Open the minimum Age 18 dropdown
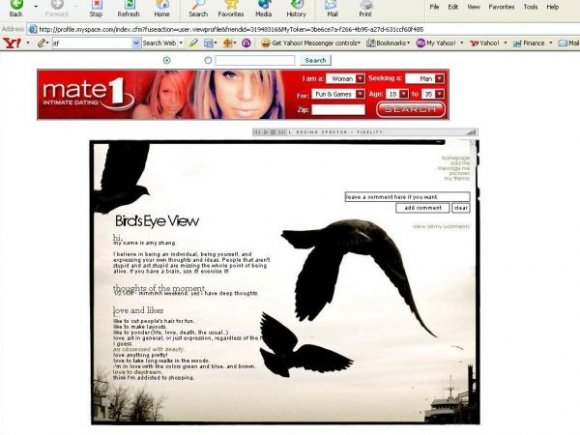 [x=397, y=94]
